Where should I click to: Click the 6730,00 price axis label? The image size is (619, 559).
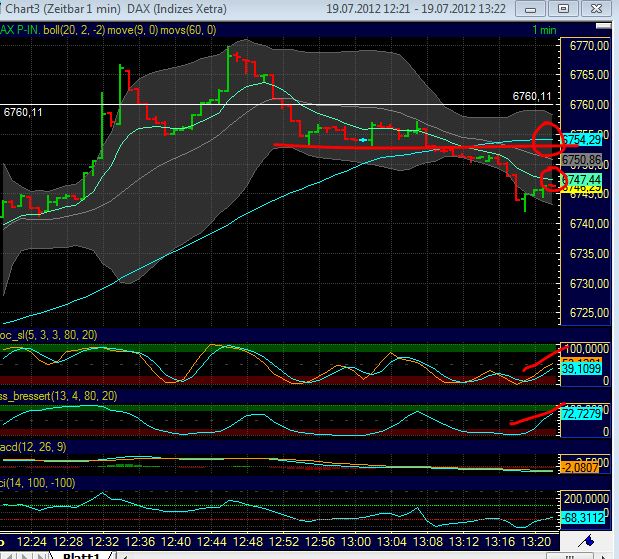point(589,283)
